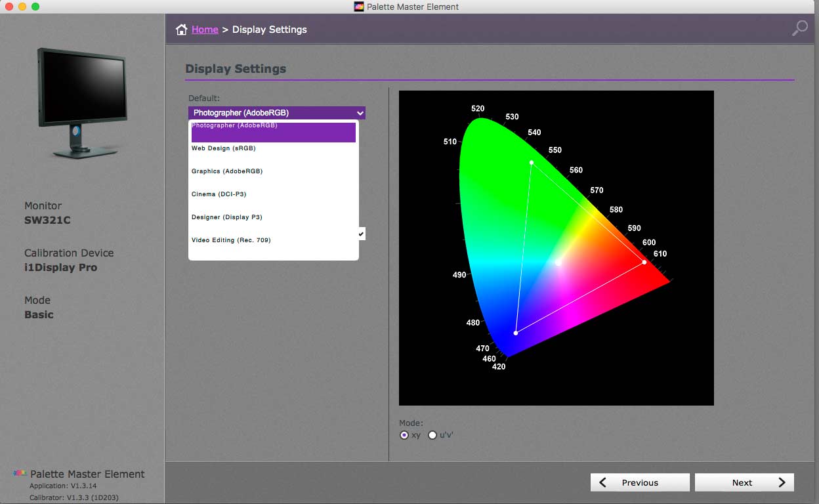819x504 pixels.
Task: Go to Previous step
Action: coord(640,482)
